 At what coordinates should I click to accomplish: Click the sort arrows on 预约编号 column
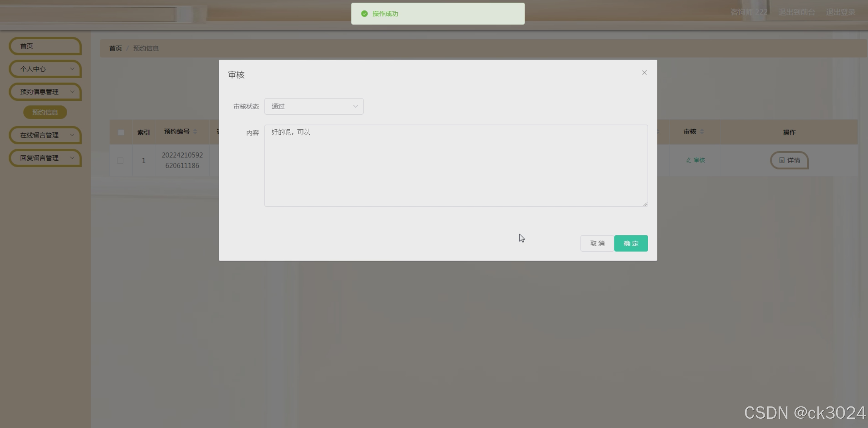click(195, 132)
